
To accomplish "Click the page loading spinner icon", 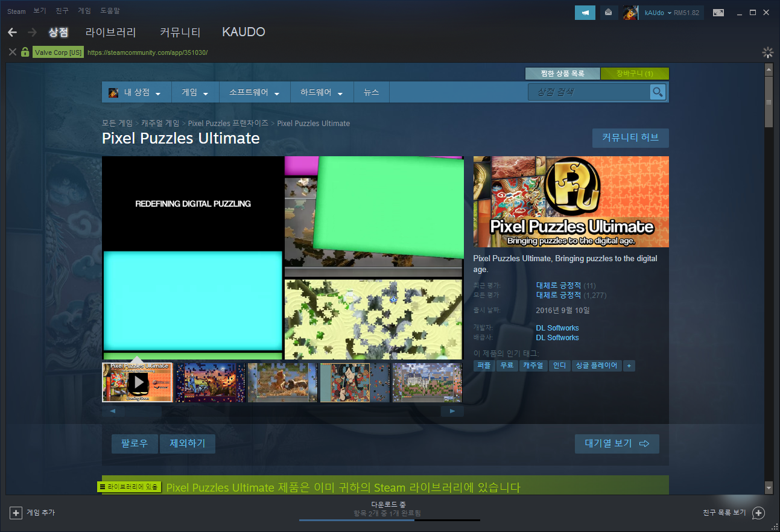I will pos(767,52).
